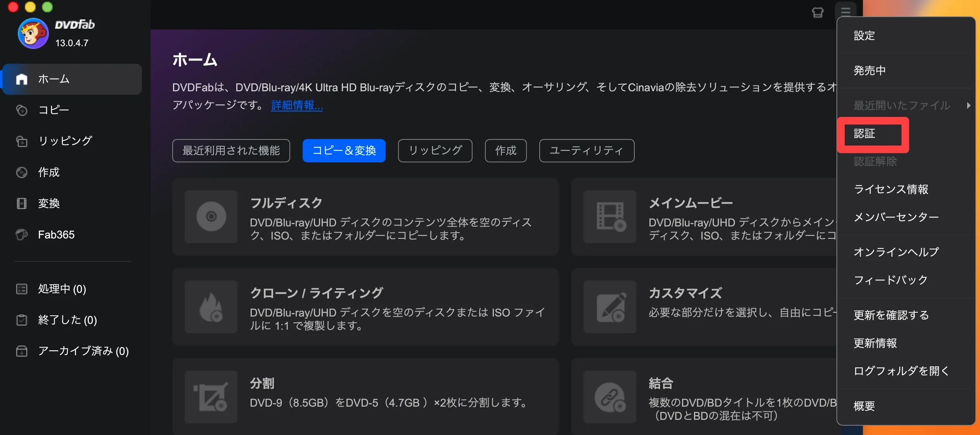Image resolution: width=980 pixels, height=435 pixels.
Task: Expand the recent files (最近開いたファイル) submenu arrow
Action: point(968,105)
